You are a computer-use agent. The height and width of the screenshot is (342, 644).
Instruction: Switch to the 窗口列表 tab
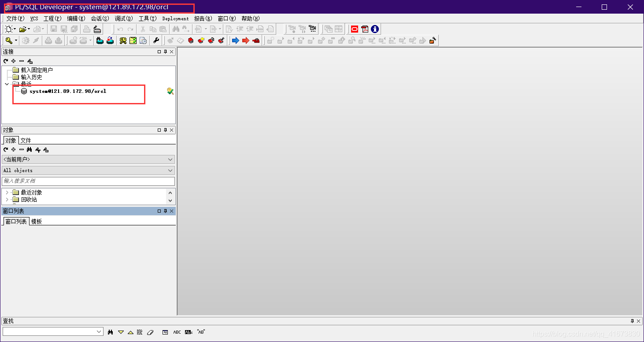point(16,221)
